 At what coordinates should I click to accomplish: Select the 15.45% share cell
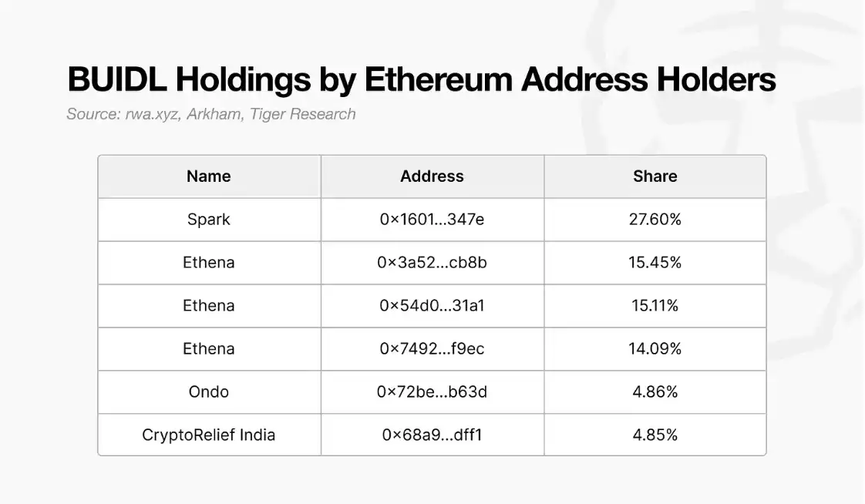click(x=655, y=263)
